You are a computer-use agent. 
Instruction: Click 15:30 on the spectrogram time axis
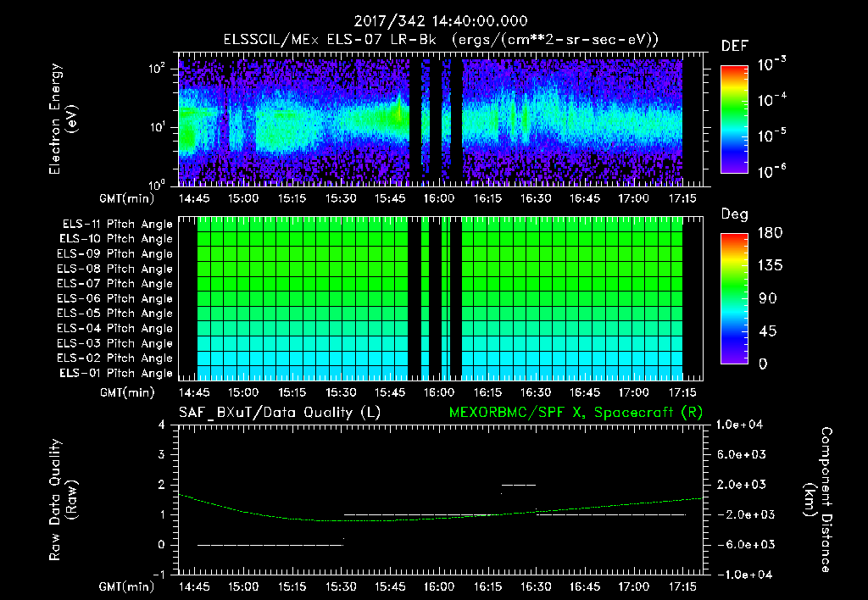click(341, 198)
